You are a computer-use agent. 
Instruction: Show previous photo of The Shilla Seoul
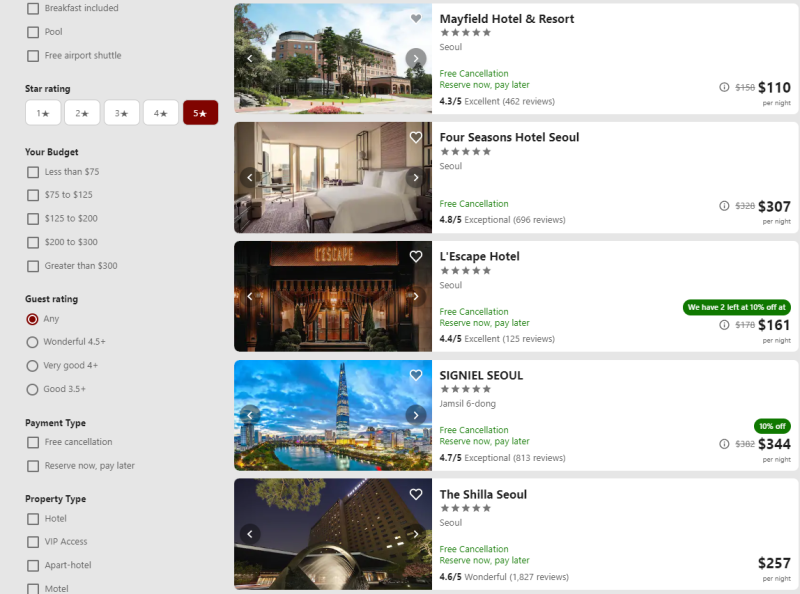click(249, 534)
